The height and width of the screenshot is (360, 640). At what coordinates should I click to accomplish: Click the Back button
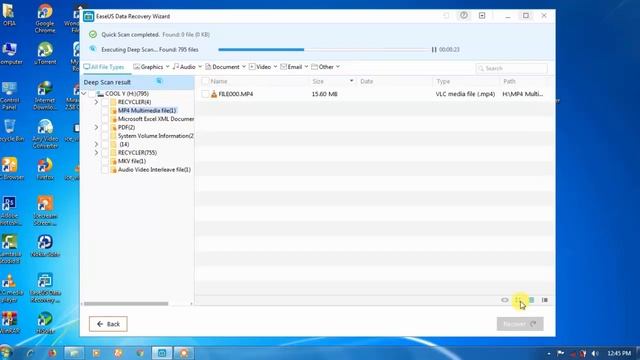tap(108, 324)
